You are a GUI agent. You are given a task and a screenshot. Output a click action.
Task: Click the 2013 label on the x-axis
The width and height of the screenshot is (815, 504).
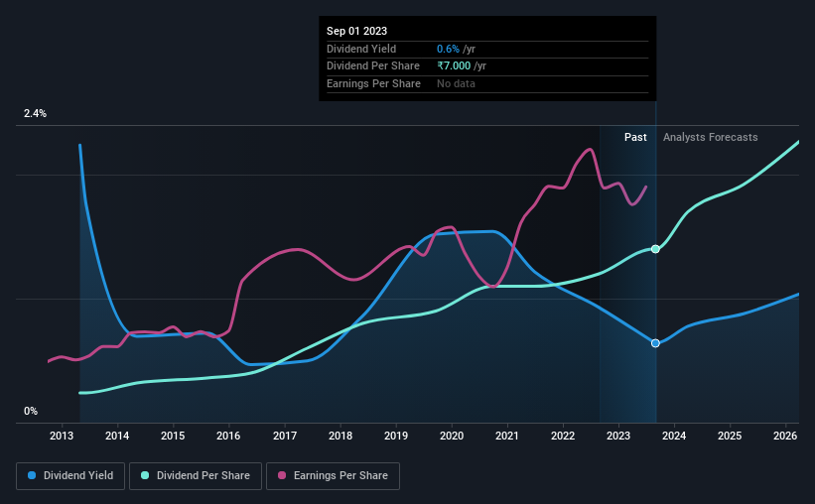pos(62,436)
